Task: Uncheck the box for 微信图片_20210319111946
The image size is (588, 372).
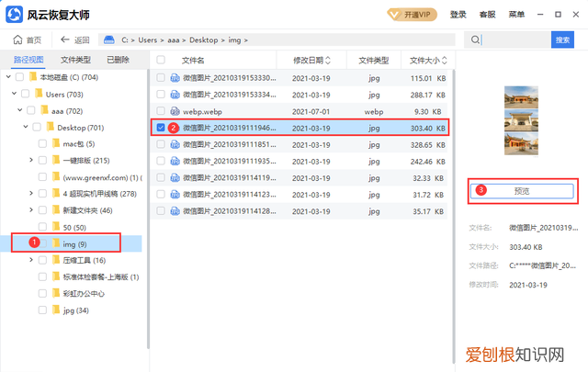Action: point(161,128)
